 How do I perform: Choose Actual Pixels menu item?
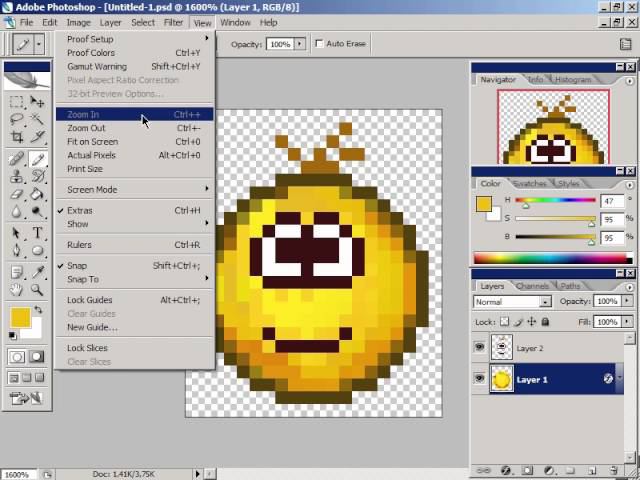135,156
